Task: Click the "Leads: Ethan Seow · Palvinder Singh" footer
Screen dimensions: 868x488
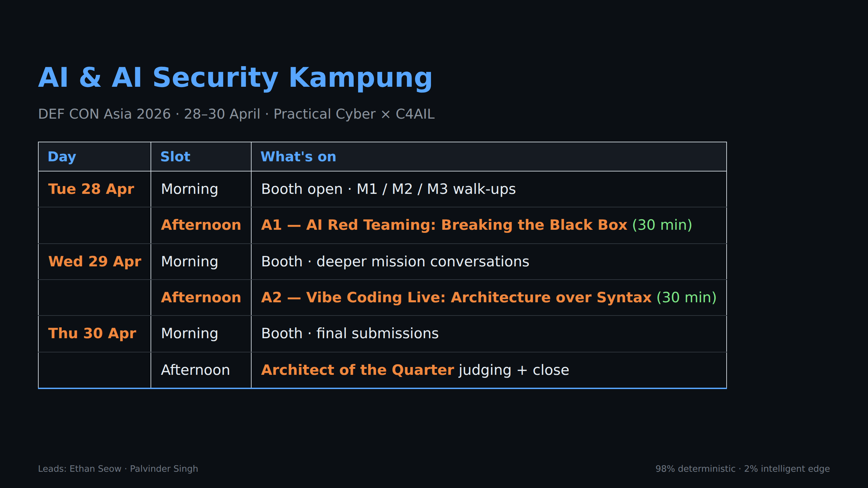Action: (118, 469)
